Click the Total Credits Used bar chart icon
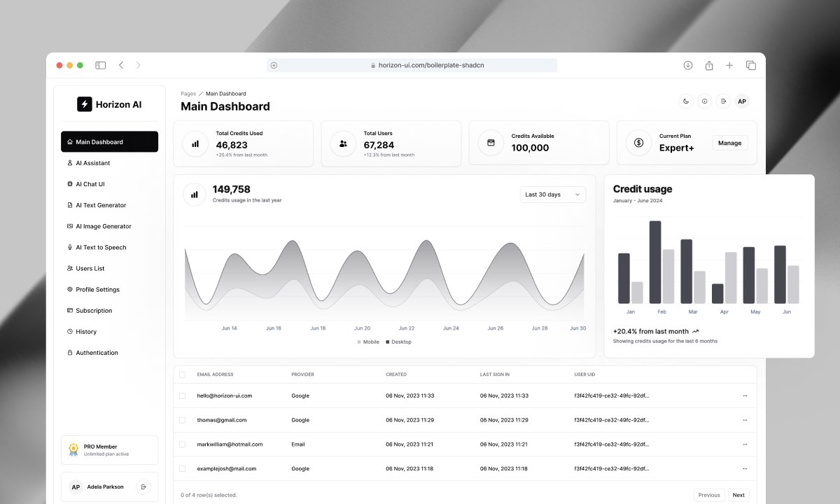Image resolution: width=840 pixels, height=504 pixels. (x=195, y=143)
